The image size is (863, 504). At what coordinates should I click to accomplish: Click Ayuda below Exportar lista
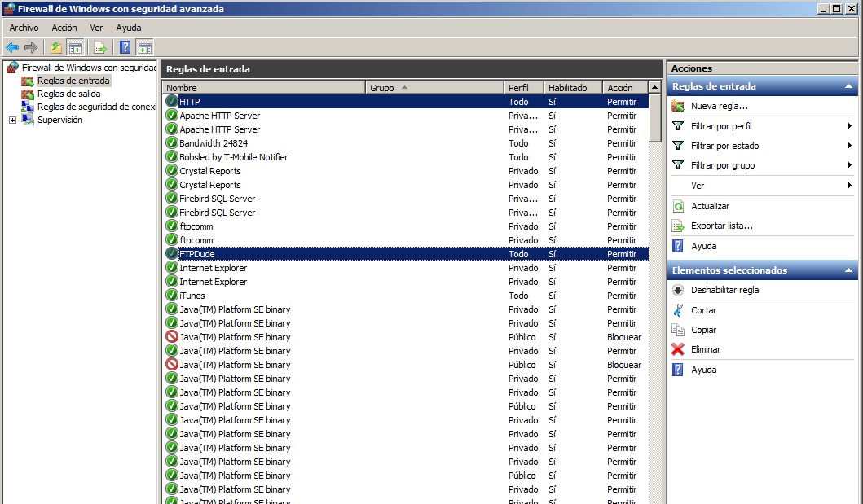click(704, 246)
